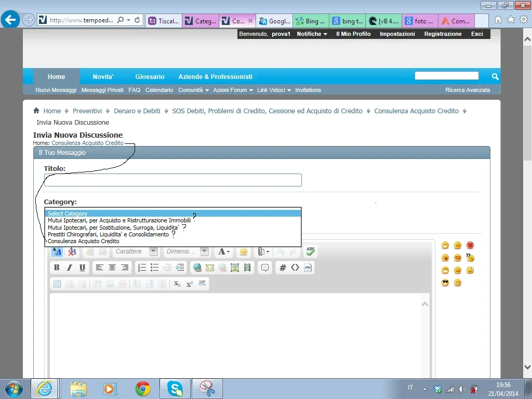The image size is (532, 399).
Task: Open the Novita' navigation tab
Action: point(103,77)
